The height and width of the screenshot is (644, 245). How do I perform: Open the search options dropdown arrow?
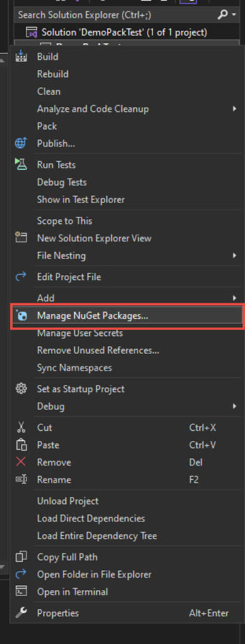[x=234, y=15]
